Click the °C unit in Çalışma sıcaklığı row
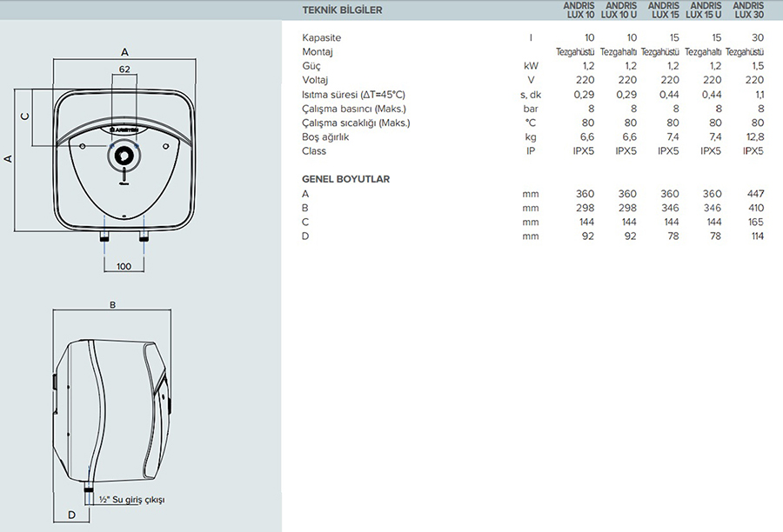 coord(531,123)
